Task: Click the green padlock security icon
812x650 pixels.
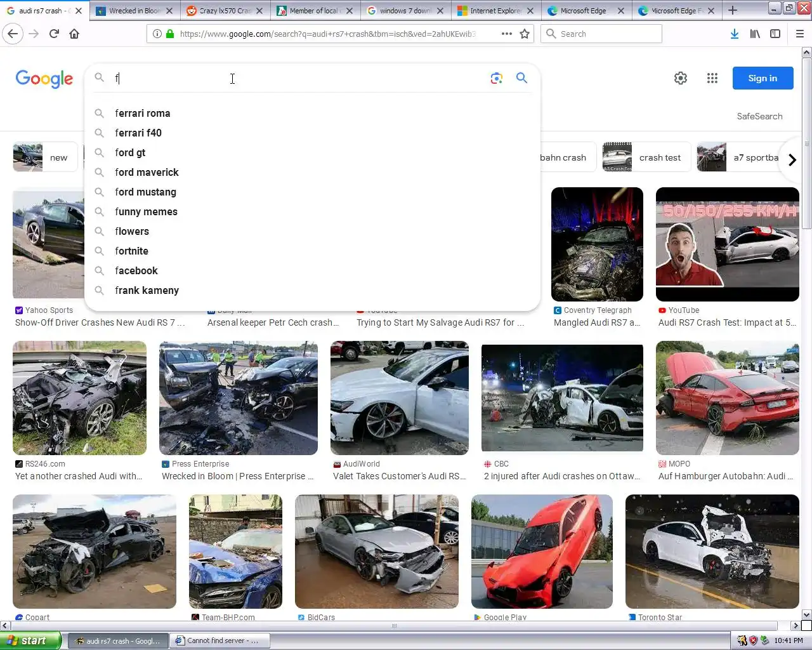Action: click(170, 34)
